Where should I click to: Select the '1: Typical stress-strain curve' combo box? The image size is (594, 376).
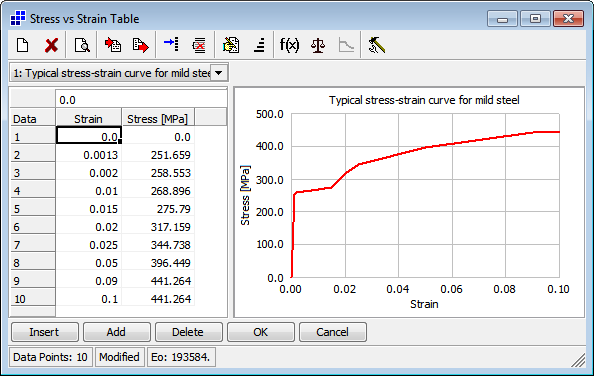coord(119,73)
